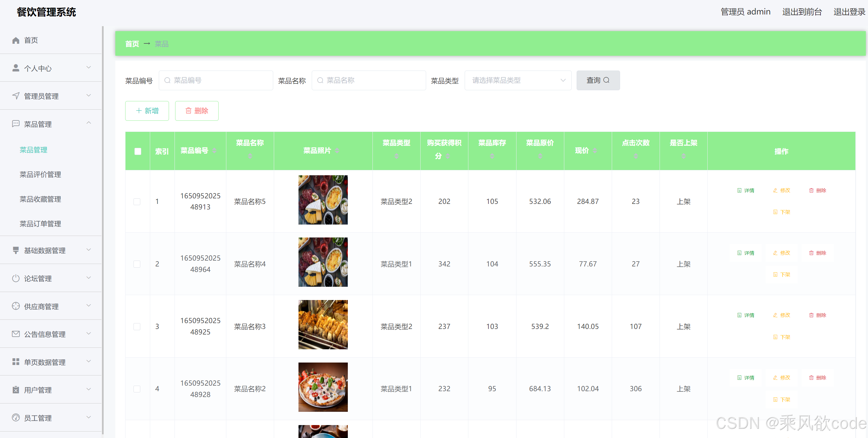
Task: Open the 请选择菜品类型 dropdown
Action: 518,80
